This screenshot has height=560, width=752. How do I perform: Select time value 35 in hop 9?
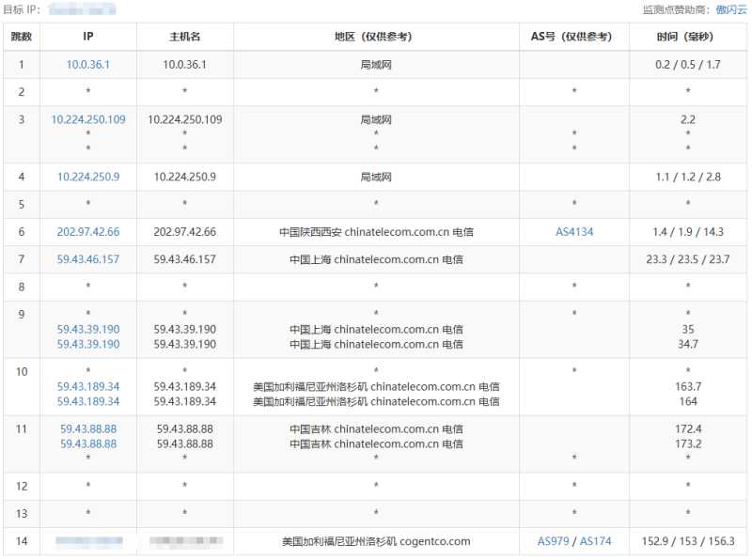click(x=688, y=330)
